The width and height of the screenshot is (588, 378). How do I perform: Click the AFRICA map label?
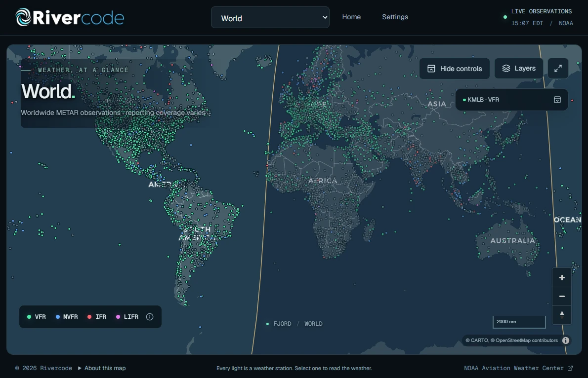tap(323, 181)
